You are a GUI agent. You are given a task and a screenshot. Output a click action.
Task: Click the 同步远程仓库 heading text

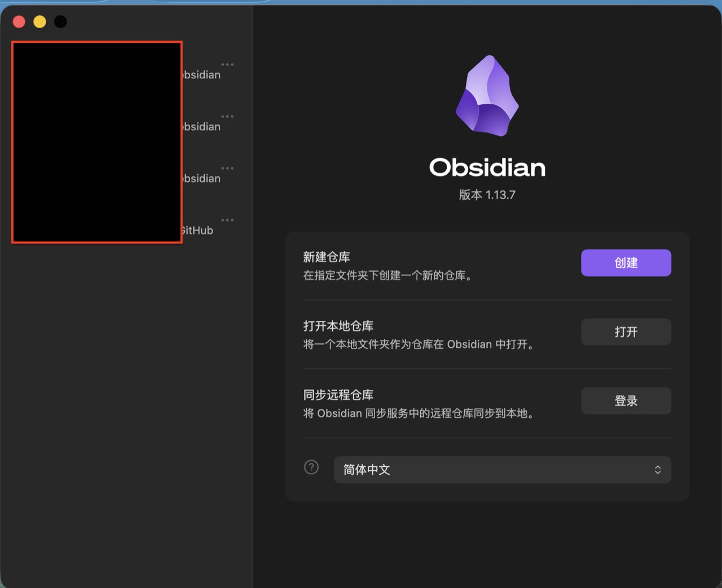point(338,395)
